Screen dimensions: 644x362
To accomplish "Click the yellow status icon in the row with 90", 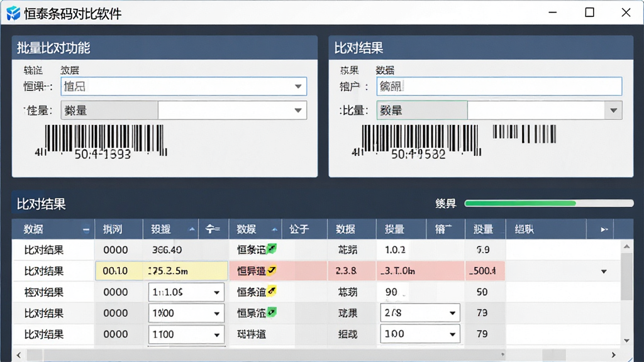I will click(272, 292).
